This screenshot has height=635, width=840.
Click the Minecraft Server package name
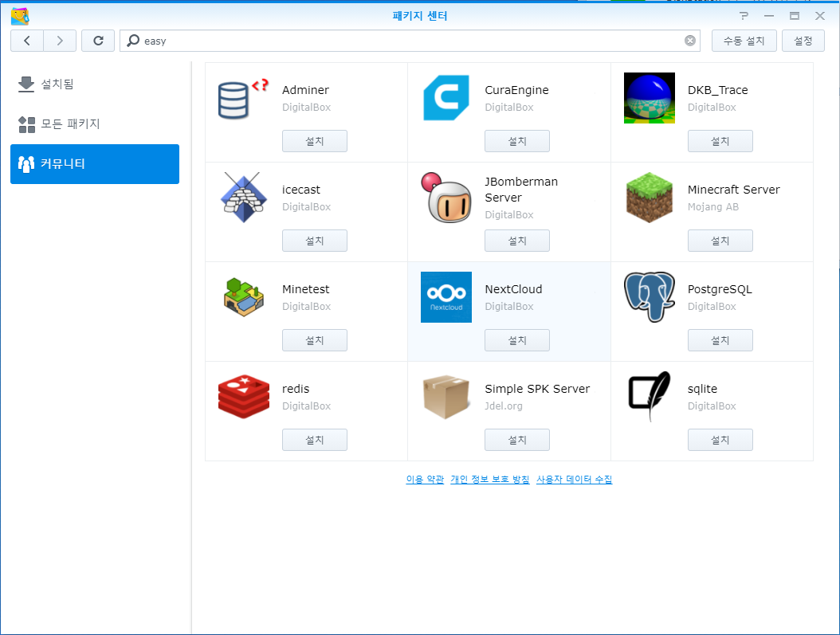point(733,190)
